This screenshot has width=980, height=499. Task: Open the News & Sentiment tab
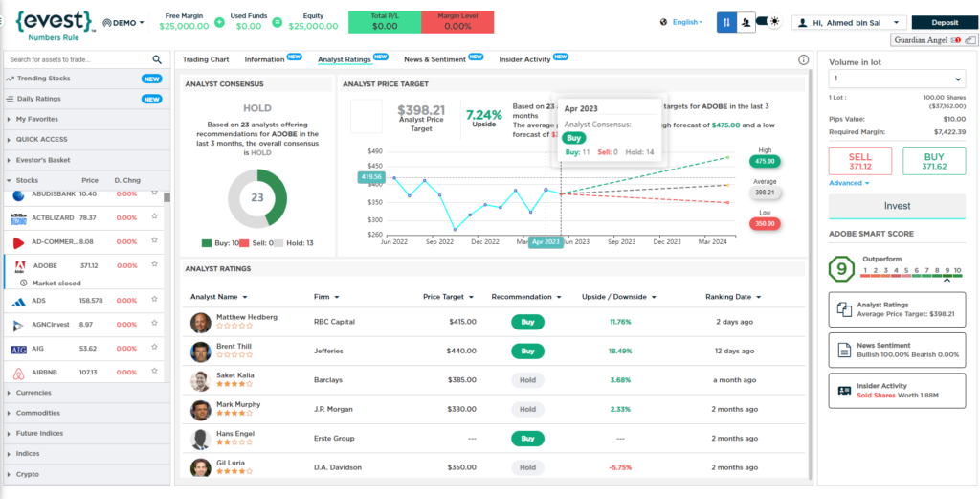click(x=435, y=60)
